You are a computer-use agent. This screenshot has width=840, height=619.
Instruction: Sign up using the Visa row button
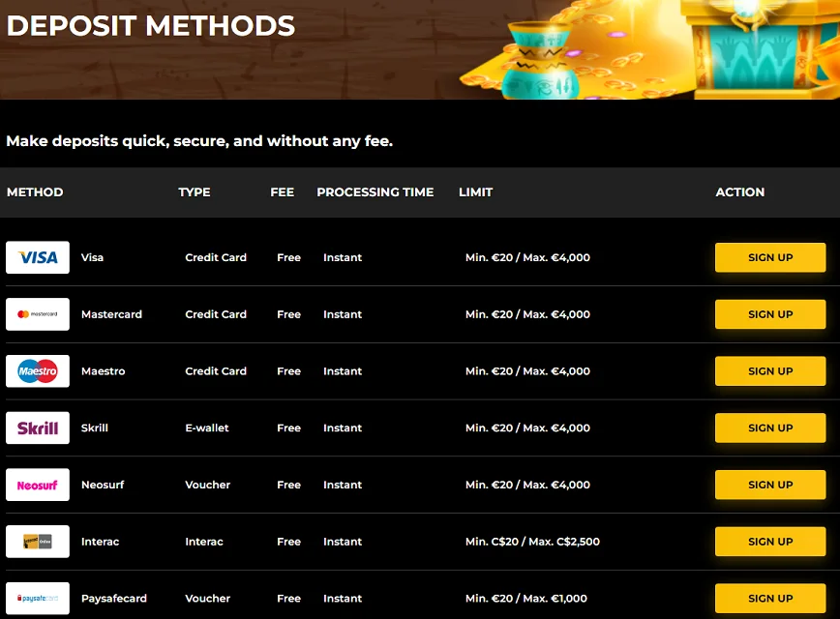770,257
